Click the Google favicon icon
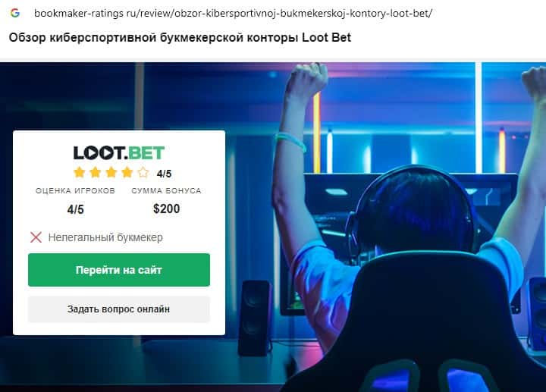The height and width of the screenshot is (392, 546). pyautogui.click(x=15, y=13)
